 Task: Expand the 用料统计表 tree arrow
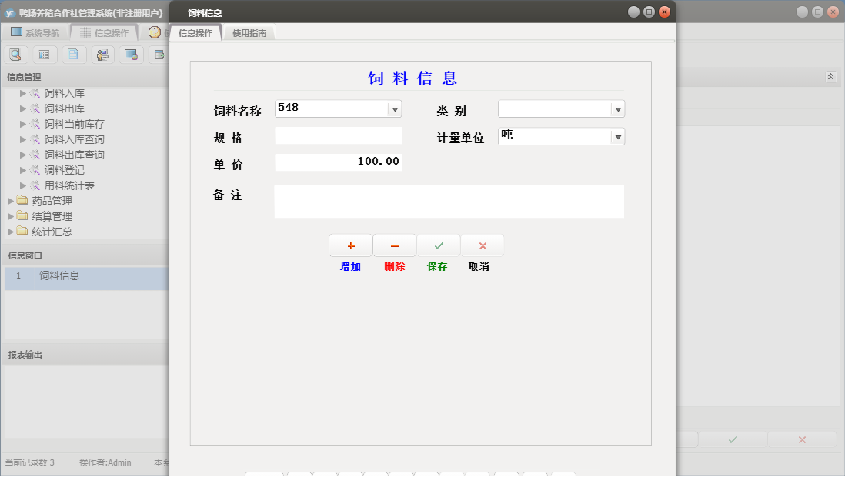click(22, 185)
